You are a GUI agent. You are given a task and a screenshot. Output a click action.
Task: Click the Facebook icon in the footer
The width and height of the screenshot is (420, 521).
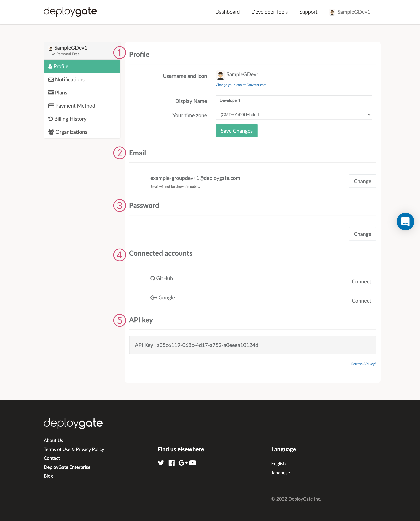[x=171, y=463]
